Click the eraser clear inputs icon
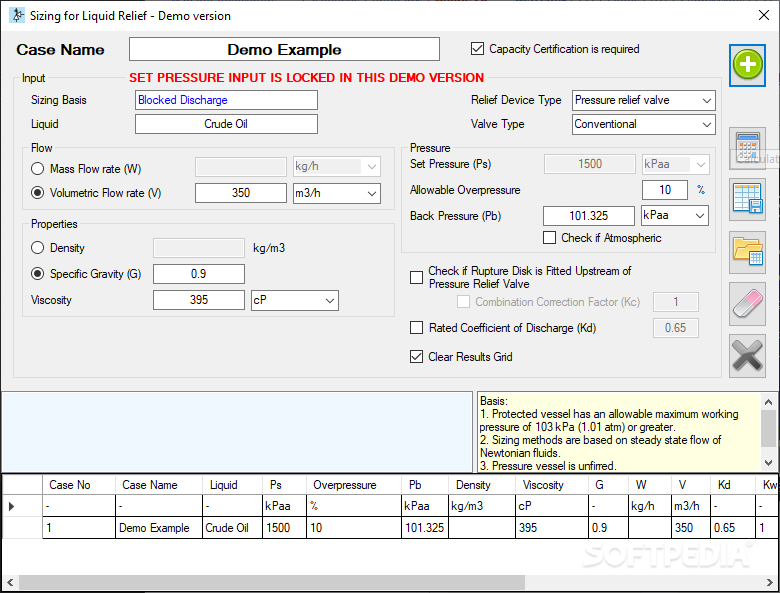Viewport: 780px width, 593px height. point(747,304)
